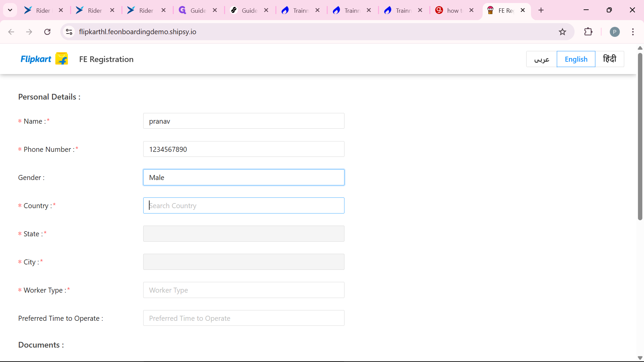This screenshot has height=362, width=644.
Task: Open the Extensions puzzle icon
Action: (588, 32)
